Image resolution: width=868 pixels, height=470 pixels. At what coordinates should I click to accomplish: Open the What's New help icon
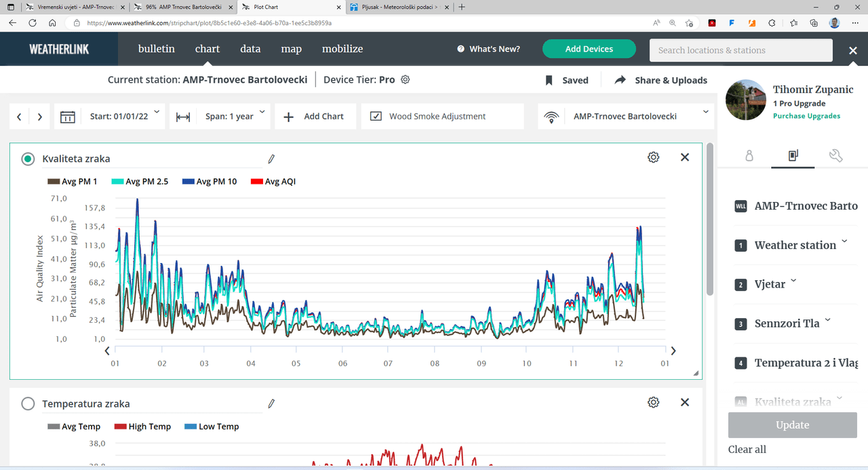[461, 49]
